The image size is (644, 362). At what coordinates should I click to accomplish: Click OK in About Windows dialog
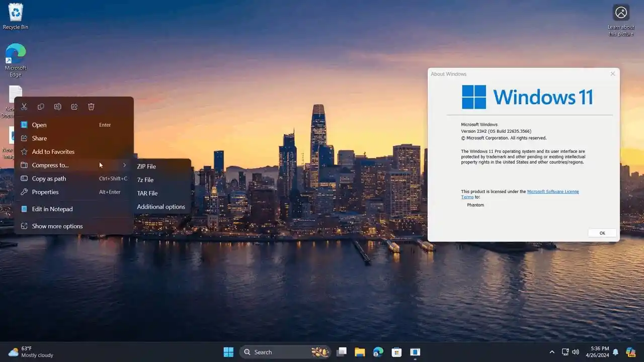602,233
